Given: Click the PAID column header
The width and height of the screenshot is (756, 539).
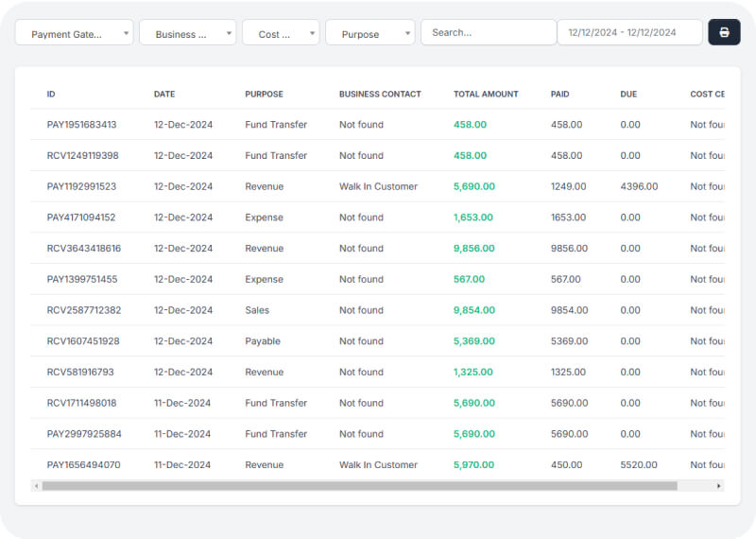Looking at the screenshot, I should tap(559, 95).
